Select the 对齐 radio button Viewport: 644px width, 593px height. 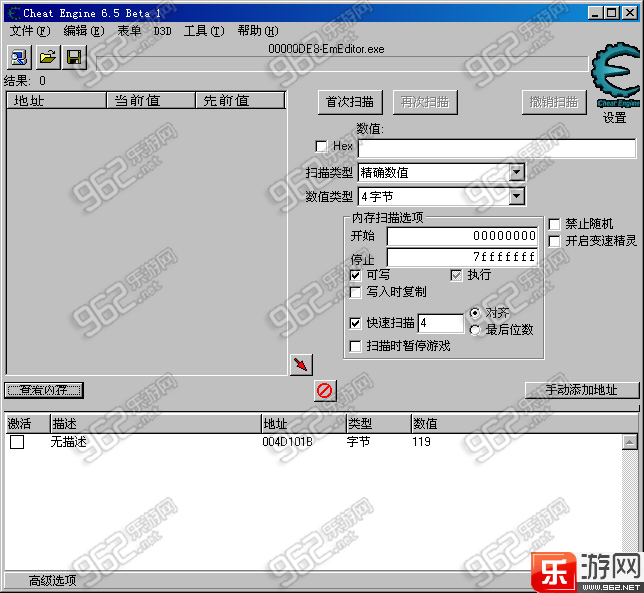pos(475,313)
